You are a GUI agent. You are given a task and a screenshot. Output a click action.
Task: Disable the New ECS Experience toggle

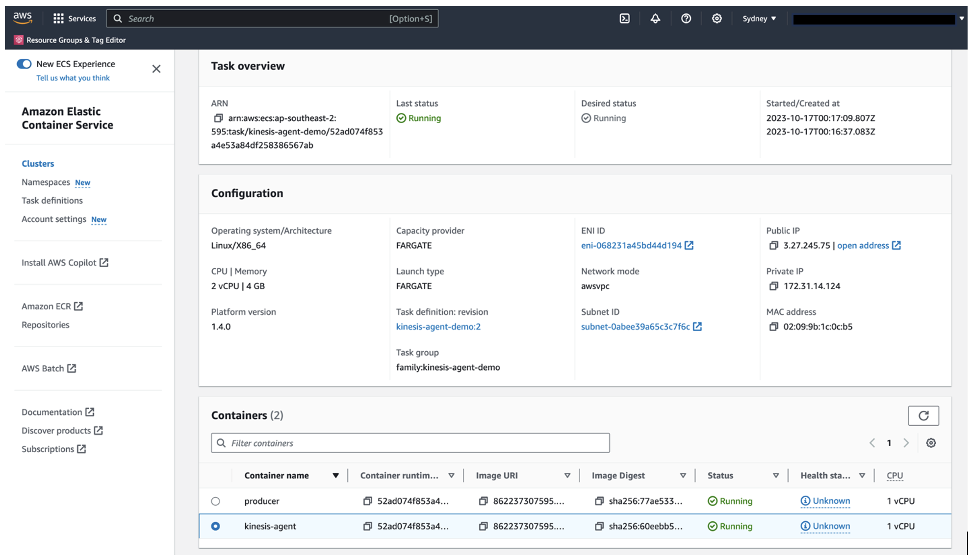coord(24,64)
